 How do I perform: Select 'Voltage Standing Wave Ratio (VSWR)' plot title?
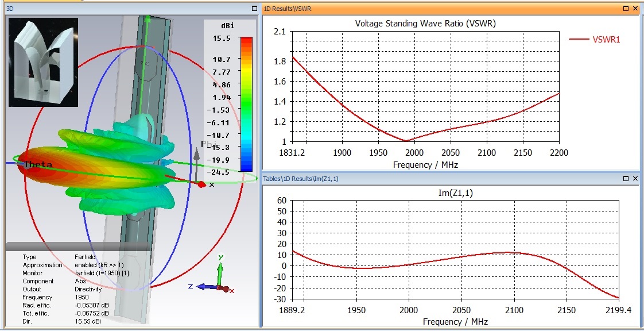click(x=425, y=24)
